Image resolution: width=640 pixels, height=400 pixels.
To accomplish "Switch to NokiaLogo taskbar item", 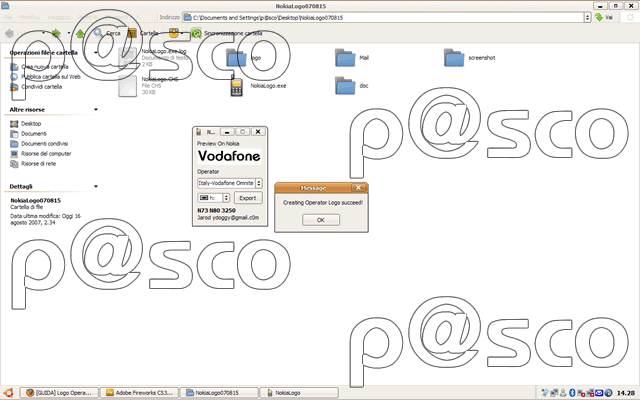I will coord(299,393).
